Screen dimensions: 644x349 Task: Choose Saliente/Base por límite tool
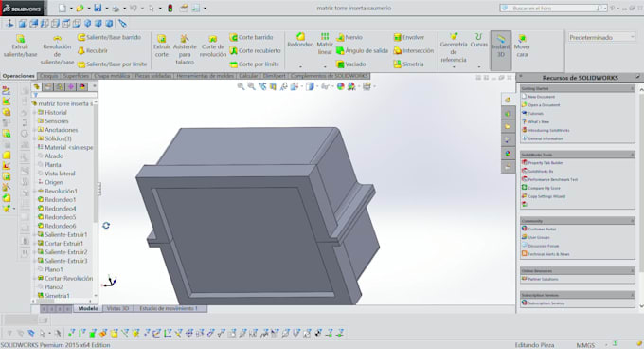[x=112, y=64]
